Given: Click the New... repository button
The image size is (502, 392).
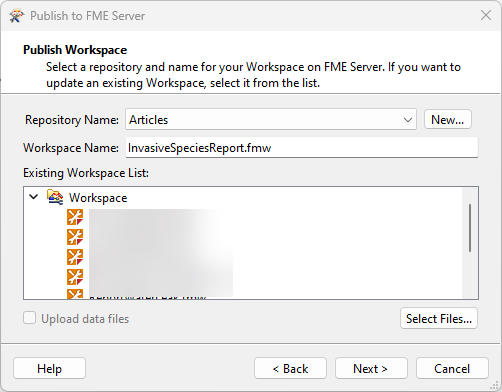Looking at the screenshot, I should pyautogui.click(x=448, y=119).
